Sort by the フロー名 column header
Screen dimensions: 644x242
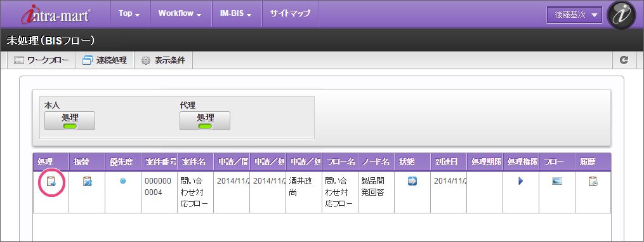coord(340,162)
